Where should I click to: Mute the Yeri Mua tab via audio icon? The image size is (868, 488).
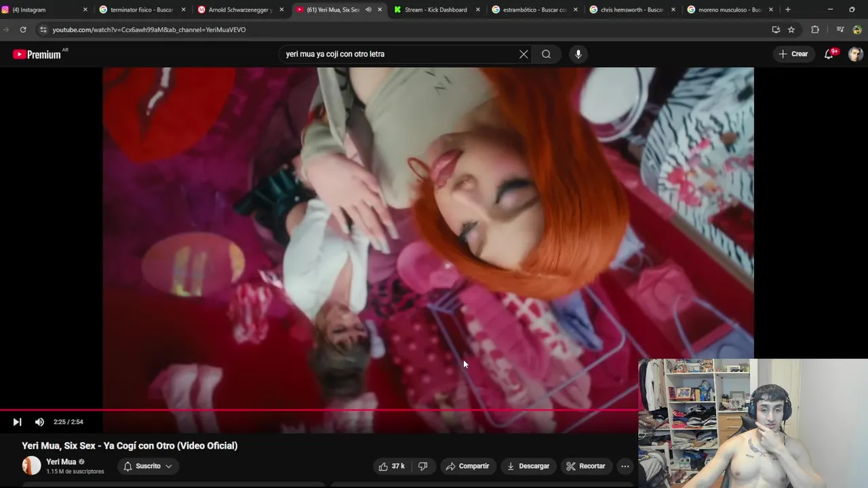coord(368,9)
